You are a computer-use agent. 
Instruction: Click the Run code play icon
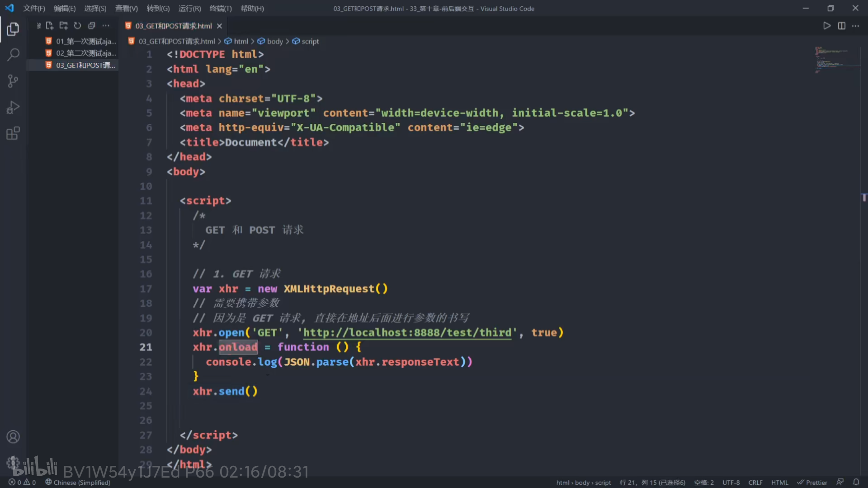[x=826, y=26]
